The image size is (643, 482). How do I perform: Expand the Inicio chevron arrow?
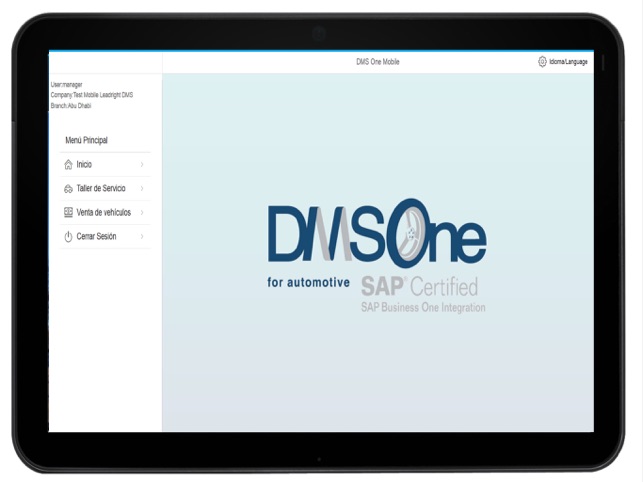[142, 164]
